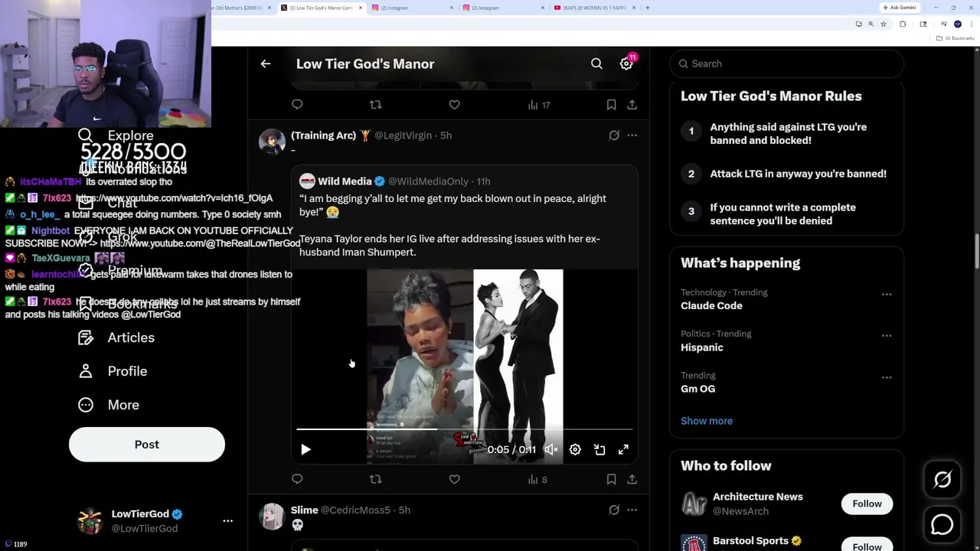
Task: Bookmark this page with the star icon
Action: pyautogui.click(x=884, y=24)
